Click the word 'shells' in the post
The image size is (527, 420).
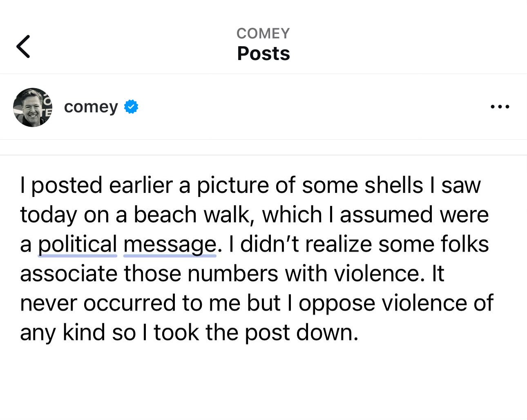(393, 185)
